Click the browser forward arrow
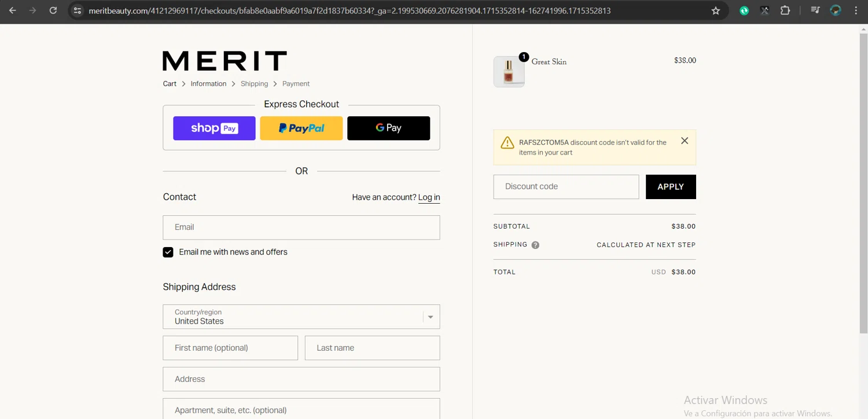 click(x=33, y=10)
